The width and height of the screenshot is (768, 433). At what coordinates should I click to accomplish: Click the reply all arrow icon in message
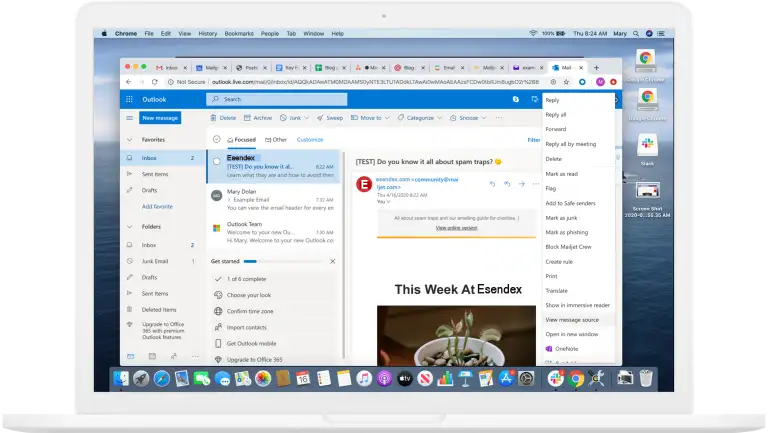pos(507,184)
